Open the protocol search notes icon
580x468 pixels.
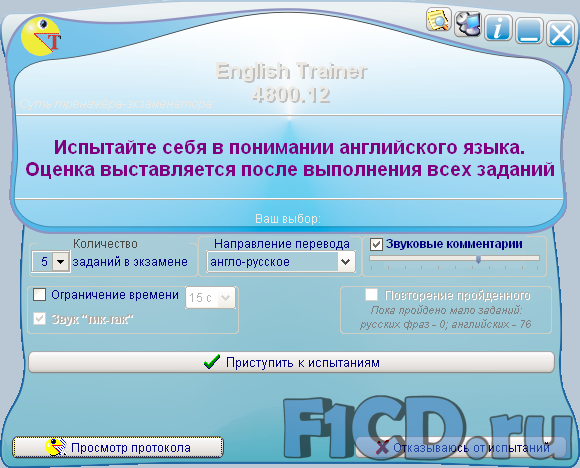pyautogui.click(x=438, y=20)
